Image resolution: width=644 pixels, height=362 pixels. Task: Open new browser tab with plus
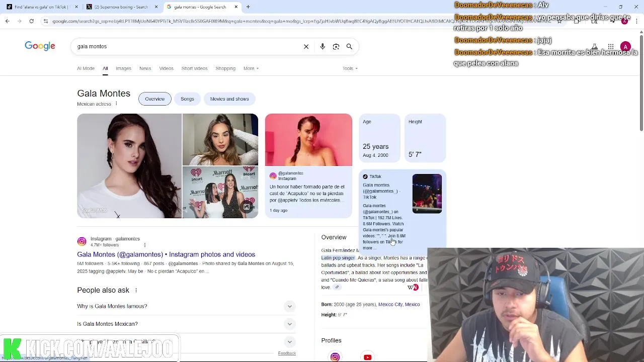click(x=248, y=7)
